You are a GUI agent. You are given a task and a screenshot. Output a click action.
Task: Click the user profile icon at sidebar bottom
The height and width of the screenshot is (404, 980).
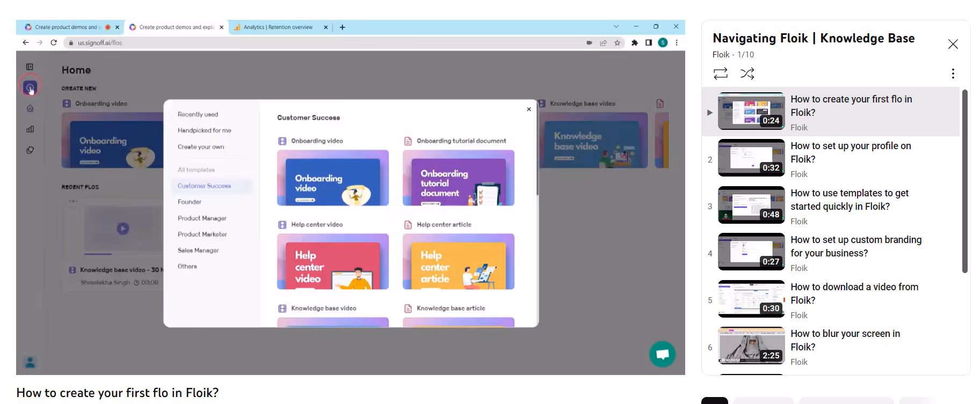(30, 363)
